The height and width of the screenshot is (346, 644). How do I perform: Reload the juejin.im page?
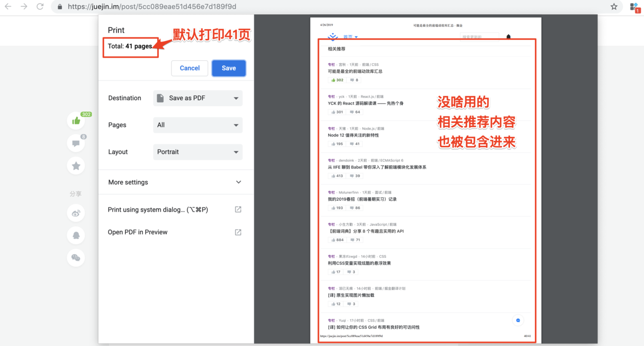point(39,7)
